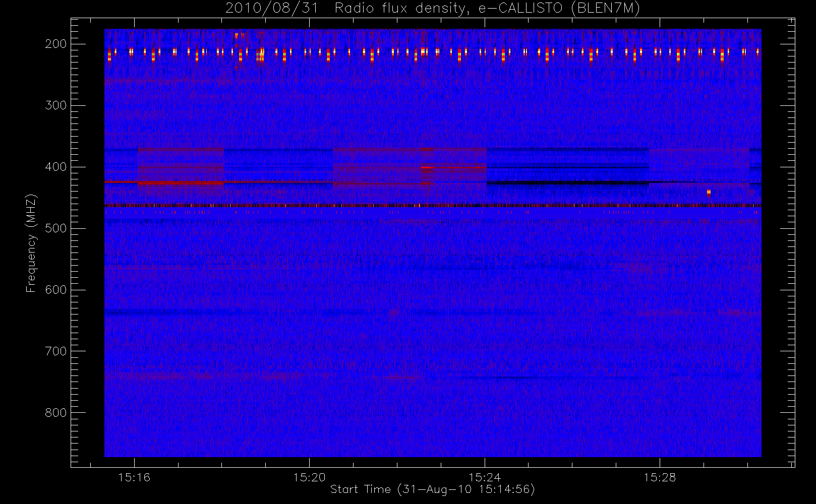Click the plot title 'Radio flux density, e-CALLISTO (BLEN7M)'

[x=487, y=9]
